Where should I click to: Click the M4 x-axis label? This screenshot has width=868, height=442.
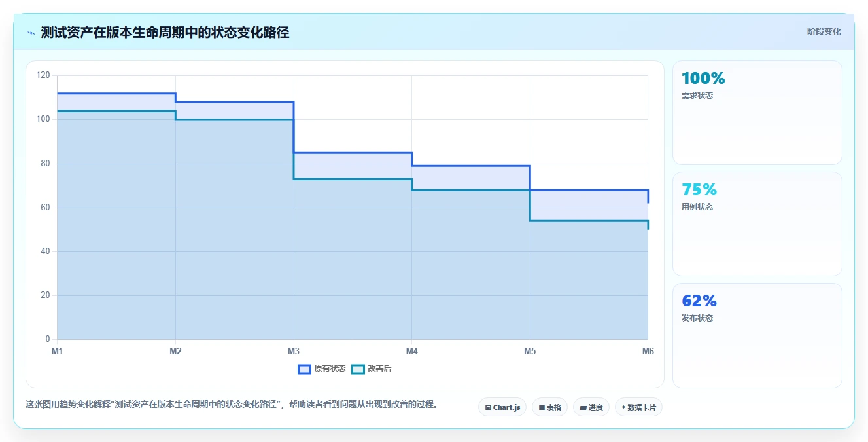411,352
